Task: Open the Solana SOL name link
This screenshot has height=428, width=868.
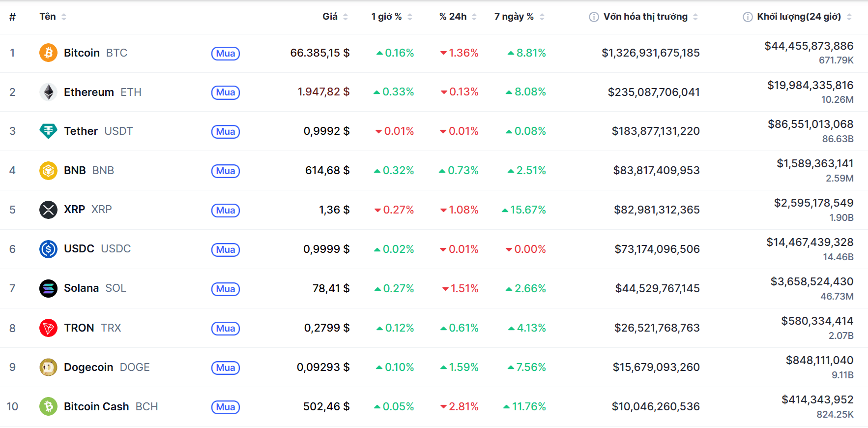Action: point(95,288)
